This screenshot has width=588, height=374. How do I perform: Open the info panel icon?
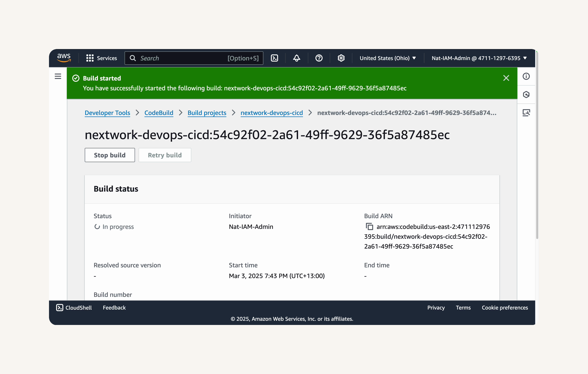526,76
